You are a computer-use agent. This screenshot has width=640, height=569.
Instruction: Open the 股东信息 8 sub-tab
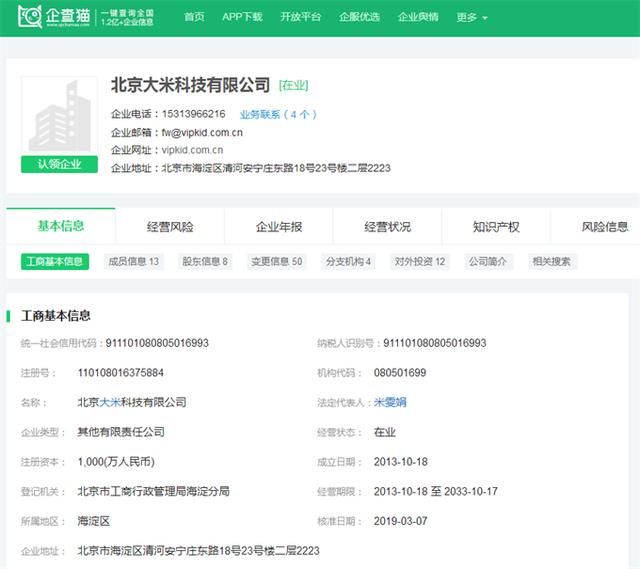204,262
